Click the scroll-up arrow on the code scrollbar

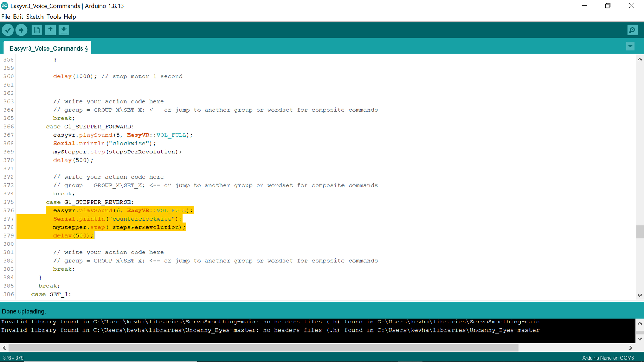[639, 59]
